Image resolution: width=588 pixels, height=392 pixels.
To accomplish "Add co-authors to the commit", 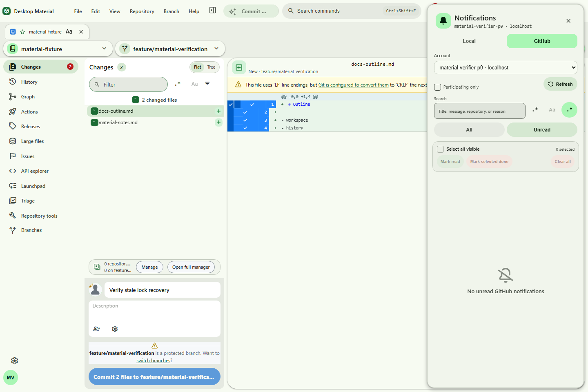I will point(97,329).
